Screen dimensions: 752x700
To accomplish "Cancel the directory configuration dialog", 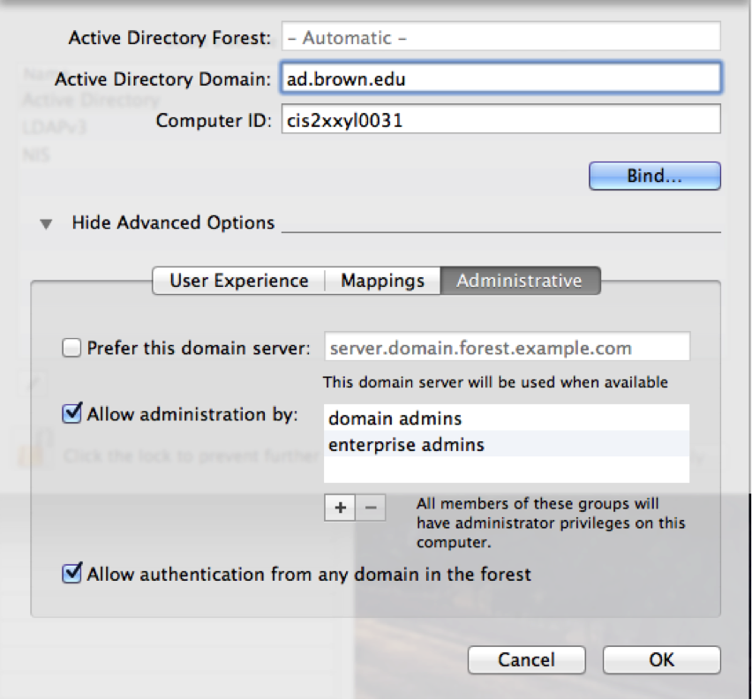I will click(527, 659).
